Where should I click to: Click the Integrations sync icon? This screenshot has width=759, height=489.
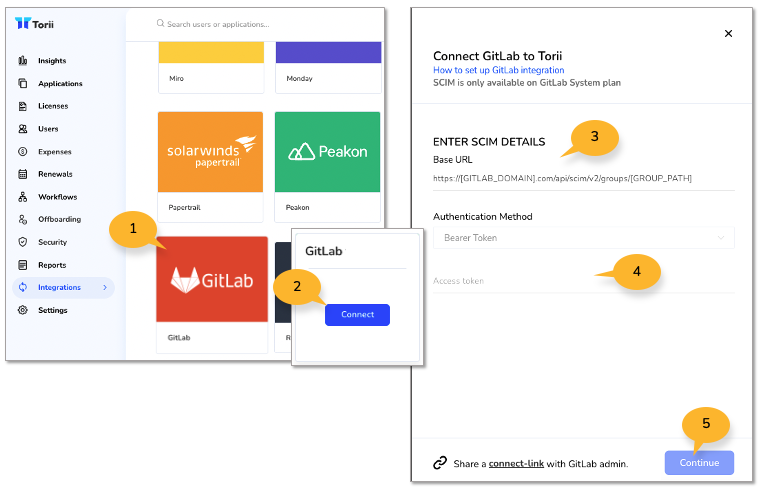[23, 287]
